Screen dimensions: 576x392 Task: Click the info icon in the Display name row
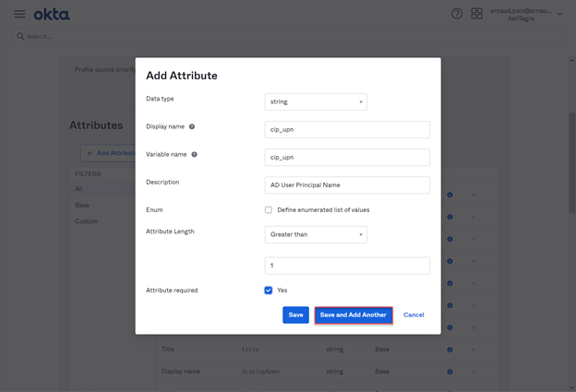pos(450,372)
